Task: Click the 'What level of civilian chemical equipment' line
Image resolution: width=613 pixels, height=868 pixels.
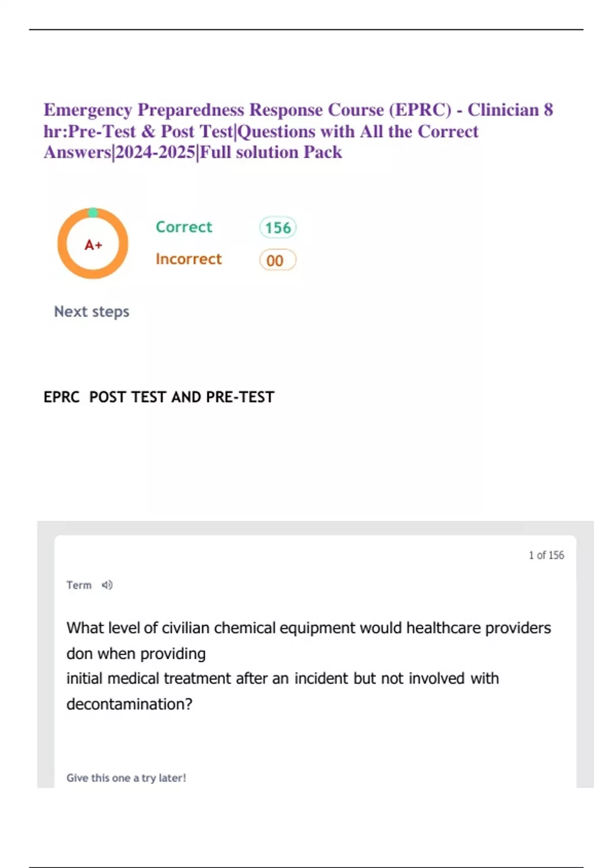Action: 309,628
